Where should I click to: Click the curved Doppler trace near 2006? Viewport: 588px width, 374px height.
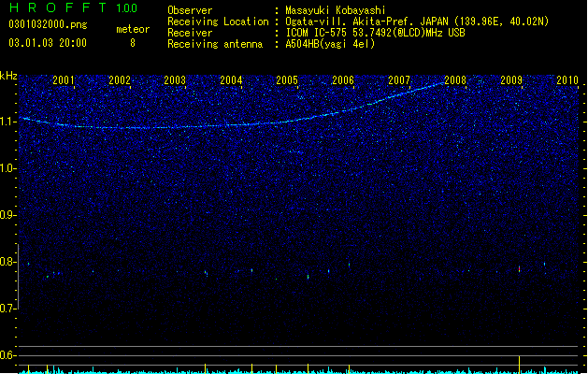tap(343, 111)
